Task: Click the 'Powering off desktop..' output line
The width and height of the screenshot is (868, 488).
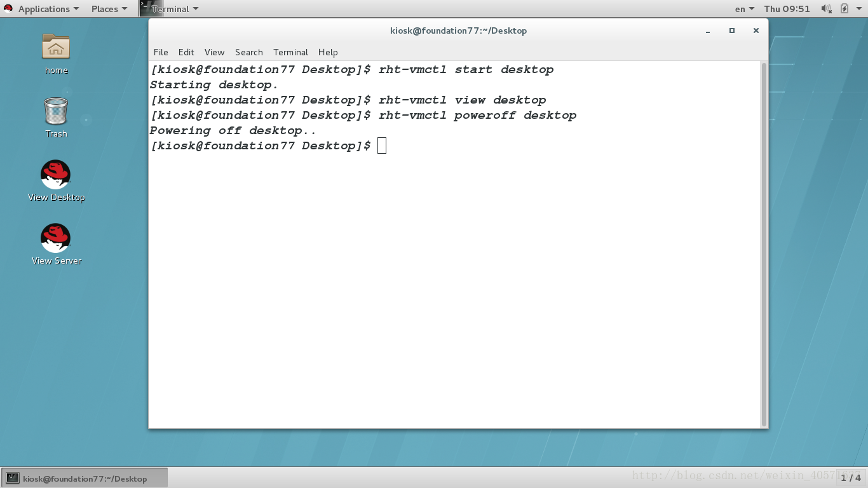Action: pyautogui.click(x=233, y=130)
